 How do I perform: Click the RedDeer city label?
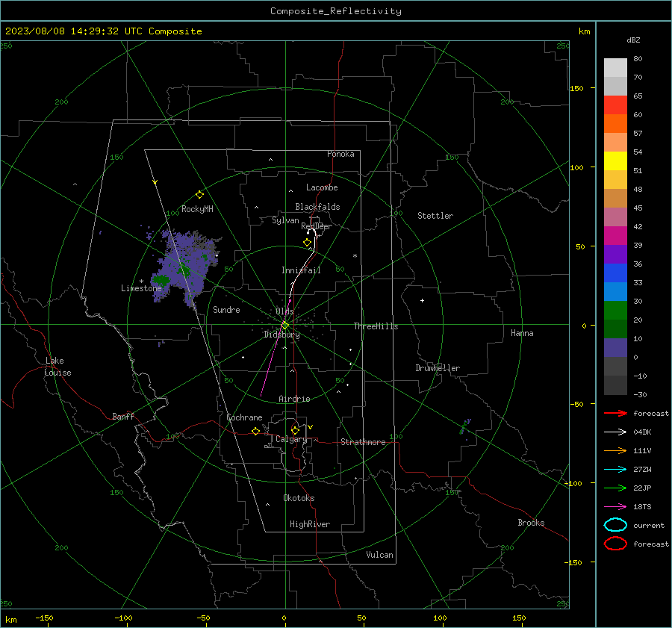coord(317,226)
